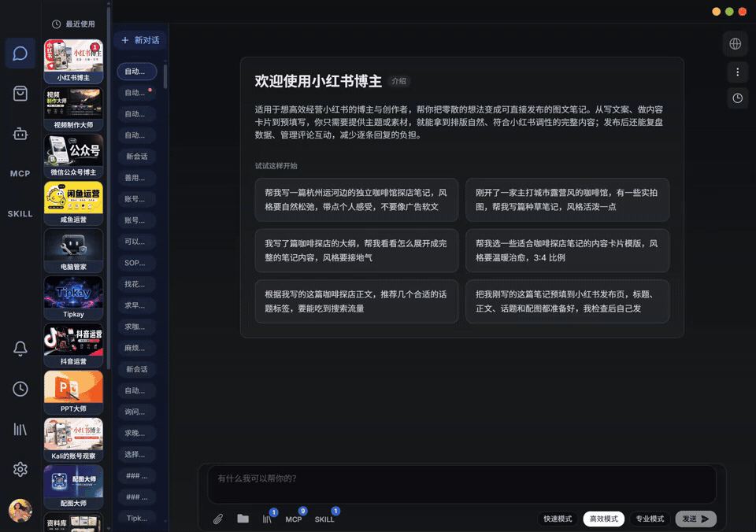Open the 可以... conversation
Viewport: 756px width, 532px height.
[137, 242]
